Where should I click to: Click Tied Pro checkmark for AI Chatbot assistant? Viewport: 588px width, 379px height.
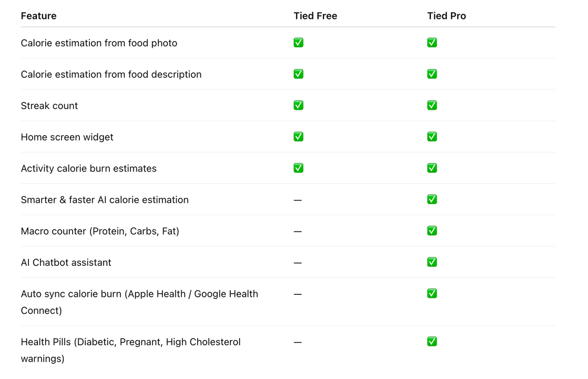point(432,262)
